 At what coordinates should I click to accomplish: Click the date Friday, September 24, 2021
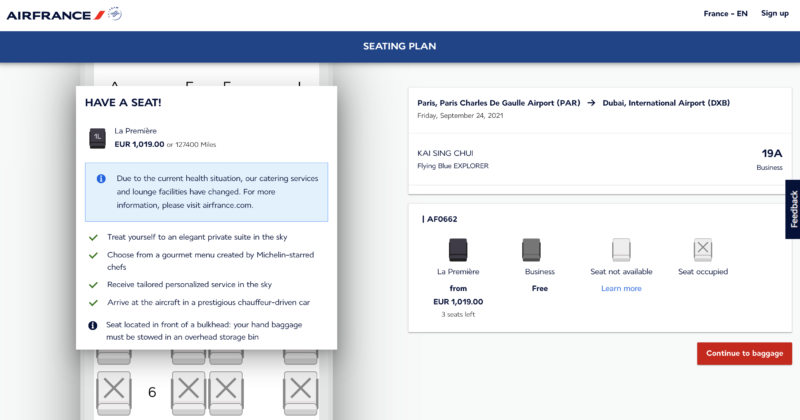pos(460,115)
